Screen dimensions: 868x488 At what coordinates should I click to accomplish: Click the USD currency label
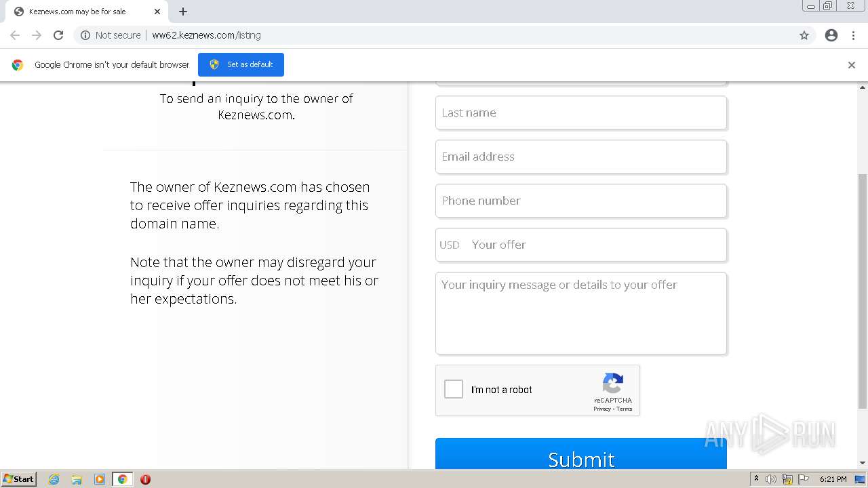coord(450,245)
